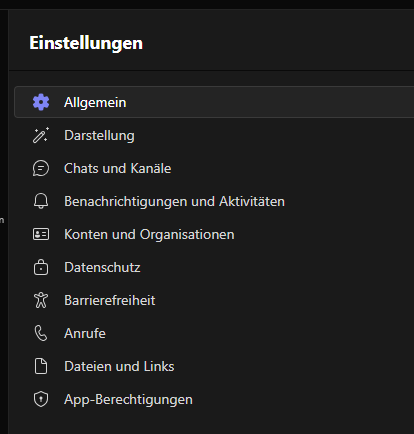
Task: Click the ID card Konten icon
Action: [x=41, y=234]
